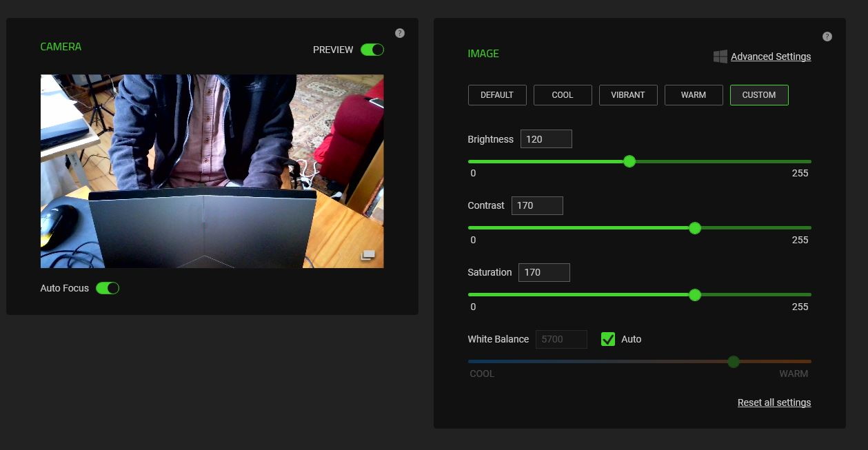
Task: Click Reset all settings
Action: tap(774, 402)
